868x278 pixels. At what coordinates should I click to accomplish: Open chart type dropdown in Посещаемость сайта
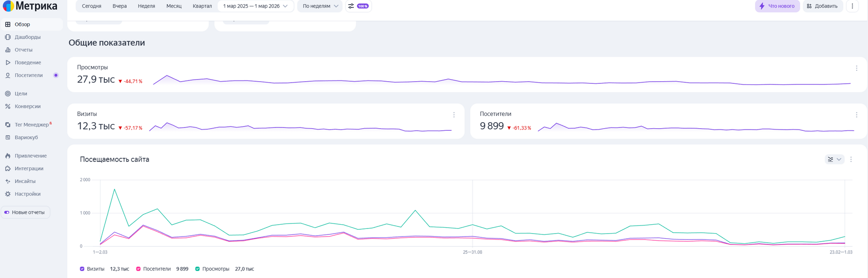(x=835, y=160)
